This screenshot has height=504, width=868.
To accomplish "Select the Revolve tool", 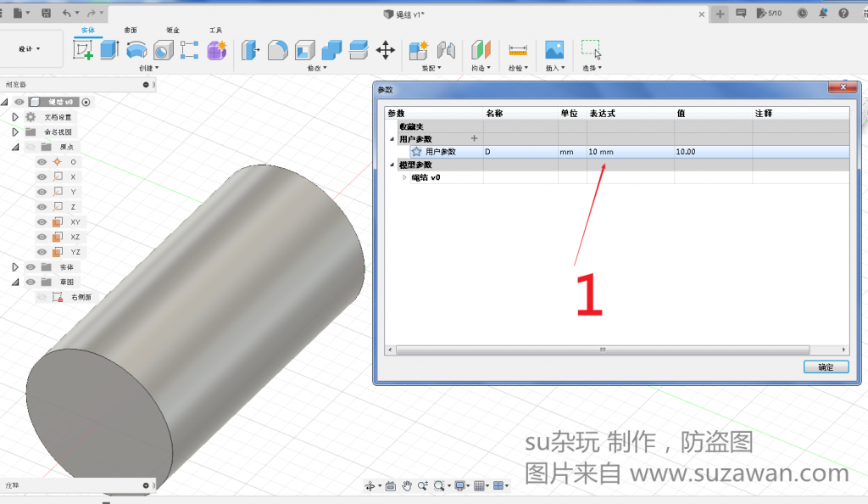I will click(136, 50).
